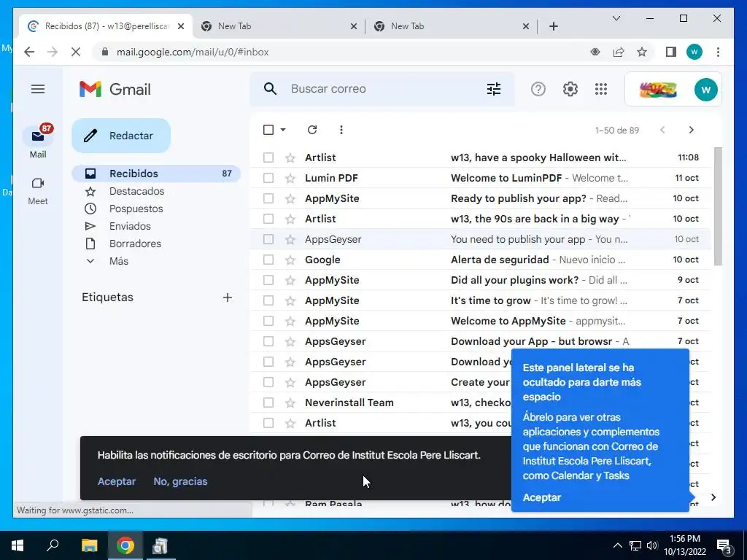Open Chrome's tab search dropdown arrow
This screenshot has height=560, width=747.
click(x=616, y=18)
